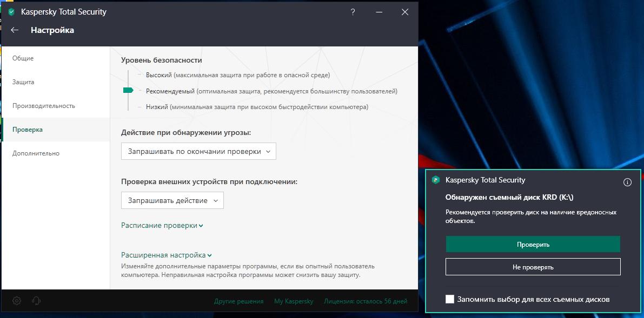Viewport: 644px width, 318px height.
Task: Click the Kaspersky Total Security window title
Action: click(x=64, y=12)
